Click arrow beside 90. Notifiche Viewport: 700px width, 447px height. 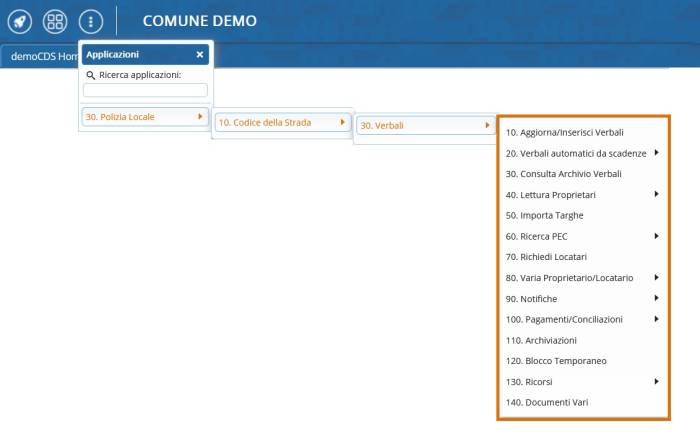tap(656, 298)
